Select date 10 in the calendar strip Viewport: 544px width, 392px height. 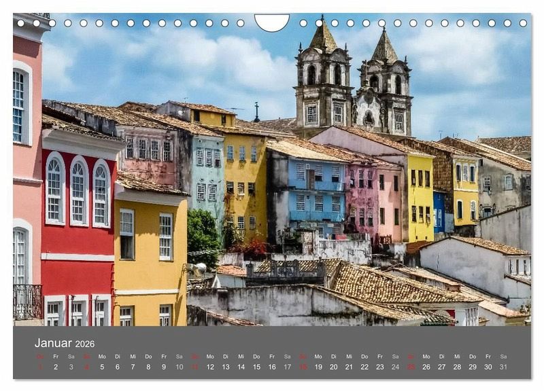(180, 367)
